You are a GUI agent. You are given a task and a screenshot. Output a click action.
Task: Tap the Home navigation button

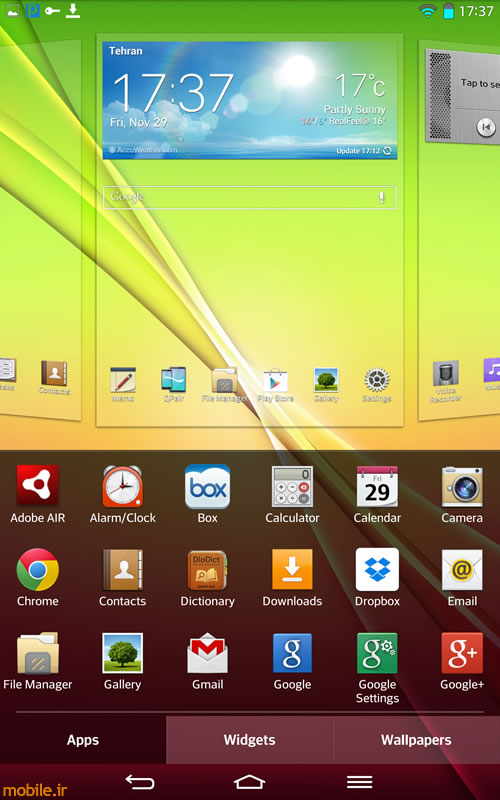point(249,782)
